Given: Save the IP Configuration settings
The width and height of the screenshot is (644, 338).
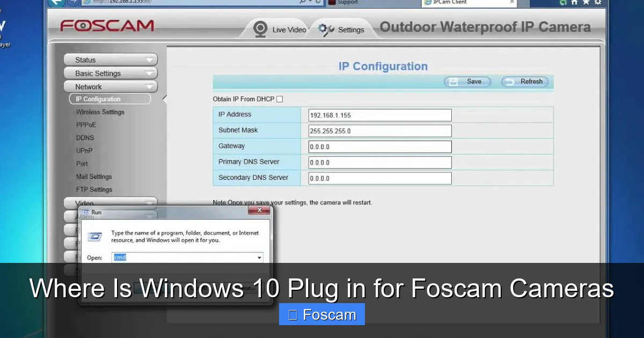Looking at the screenshot, I should tap(466, 82).
